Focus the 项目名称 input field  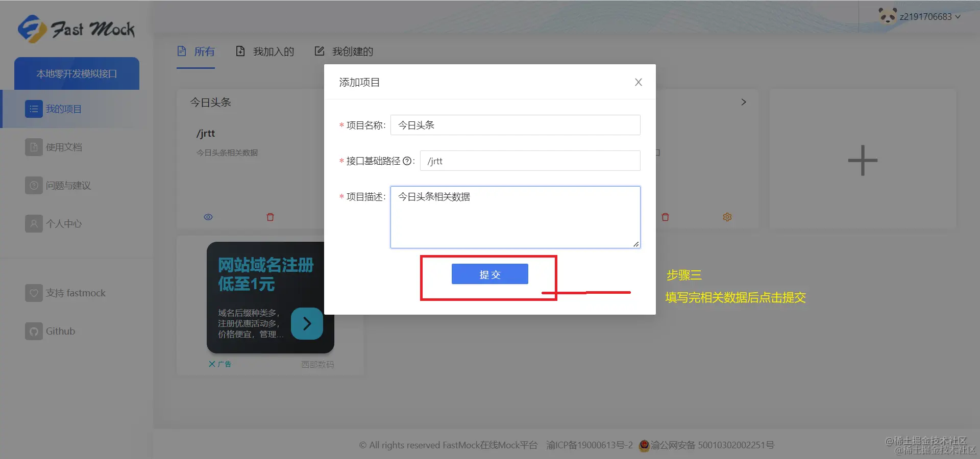click(x=515, y=125)
